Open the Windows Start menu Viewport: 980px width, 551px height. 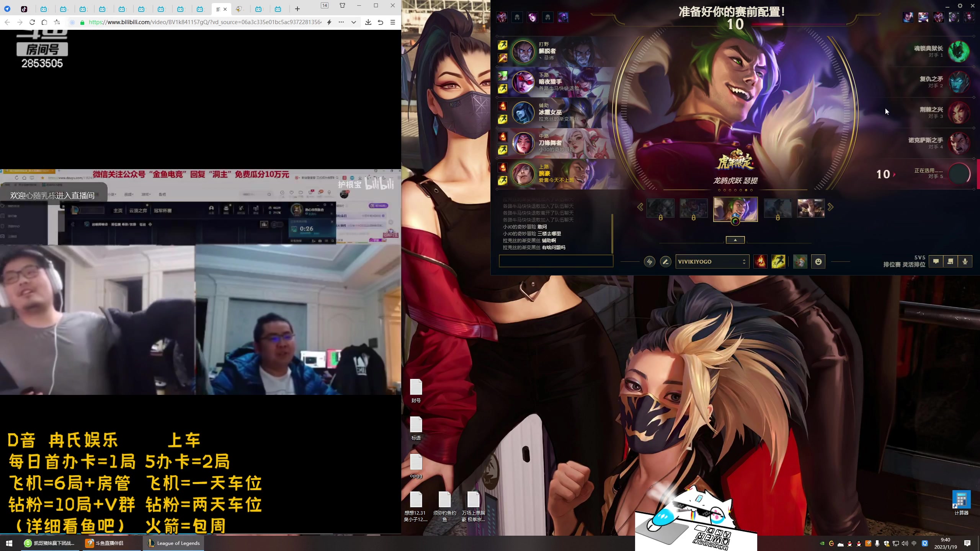(x=9, y=543)
